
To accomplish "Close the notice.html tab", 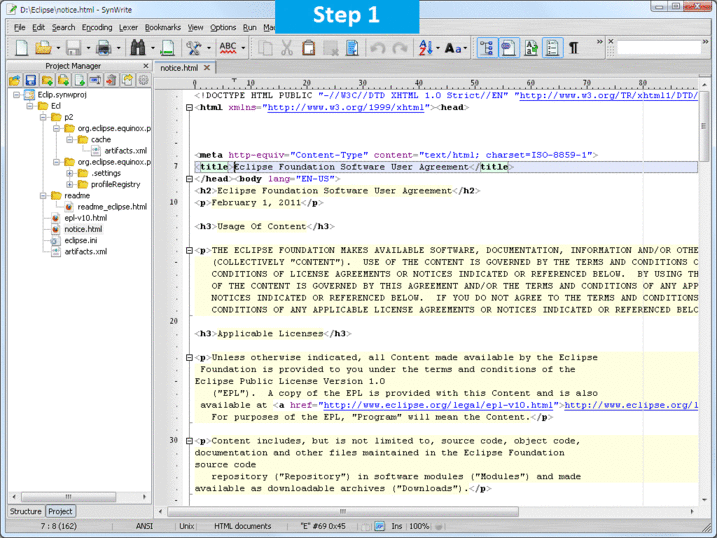I will (x=208, y=68).
